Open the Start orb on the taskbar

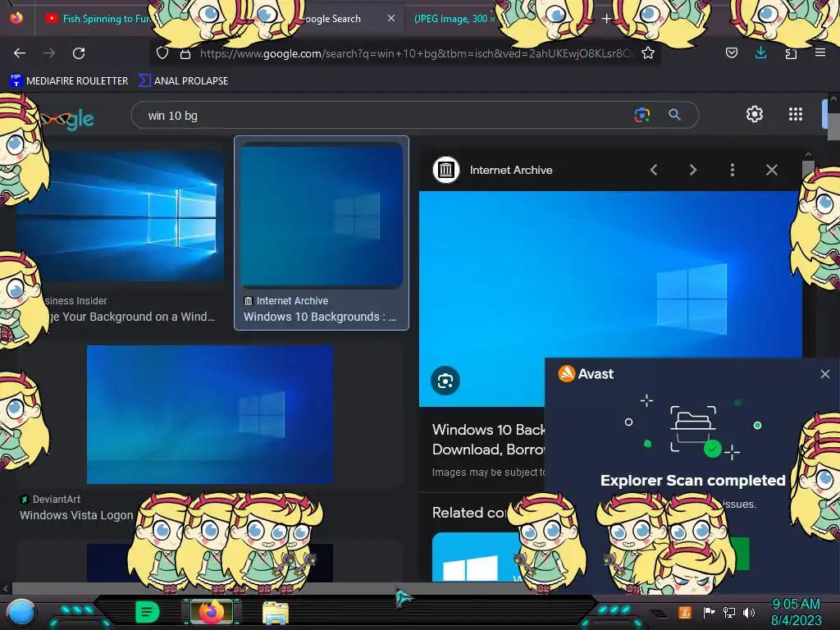[x=21, y=612]
